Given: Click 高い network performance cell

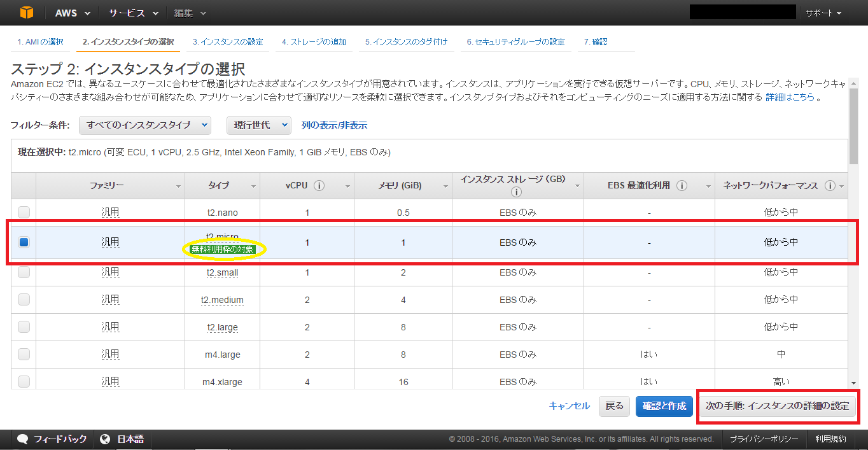Looking at the screenshot, I should (x=781, y=382).
